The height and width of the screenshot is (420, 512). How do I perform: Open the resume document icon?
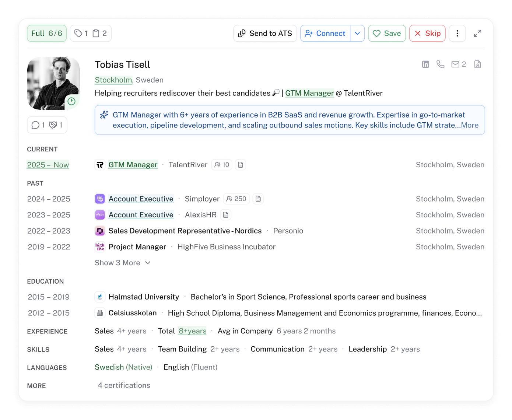(478, 64)
